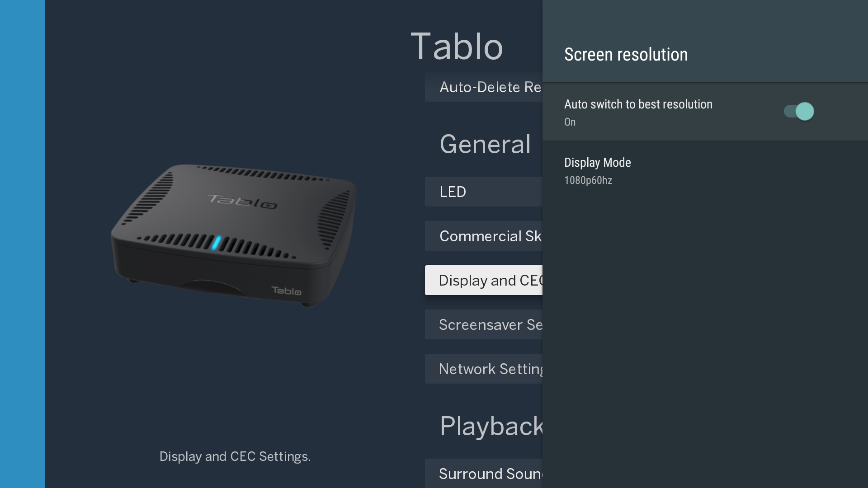Open Network Settings entry

pos(484,369)
